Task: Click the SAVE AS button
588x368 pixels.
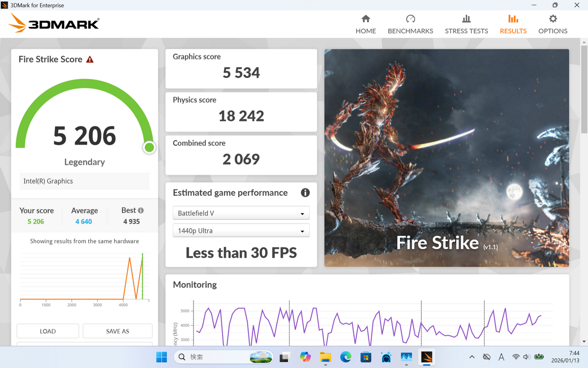Action: coord(118,331)
